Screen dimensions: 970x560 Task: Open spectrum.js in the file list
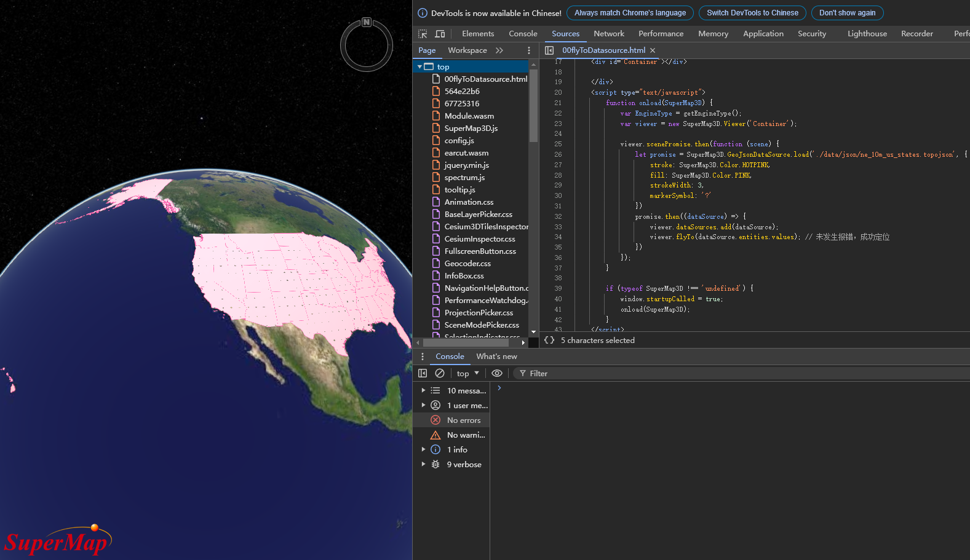(464, 178)
